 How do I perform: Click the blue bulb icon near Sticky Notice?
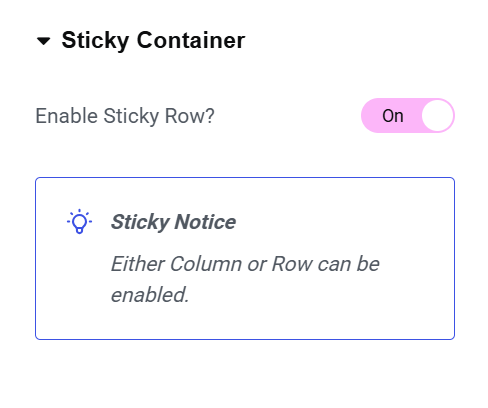pyautogui.click(x=79, y=221)
